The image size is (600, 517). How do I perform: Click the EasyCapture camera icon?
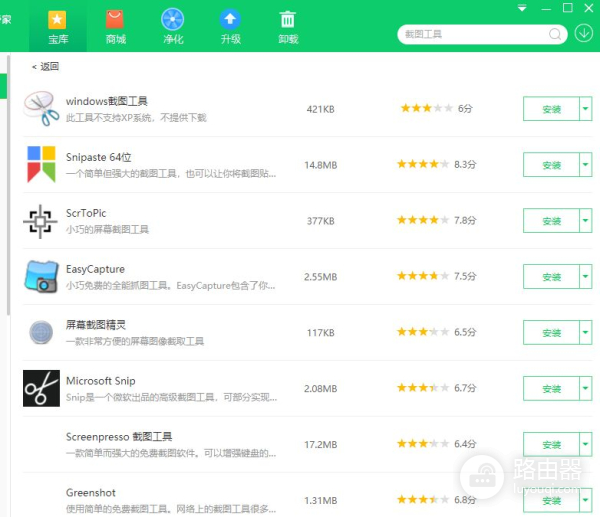pyautogui.click(x=41, y=276)
